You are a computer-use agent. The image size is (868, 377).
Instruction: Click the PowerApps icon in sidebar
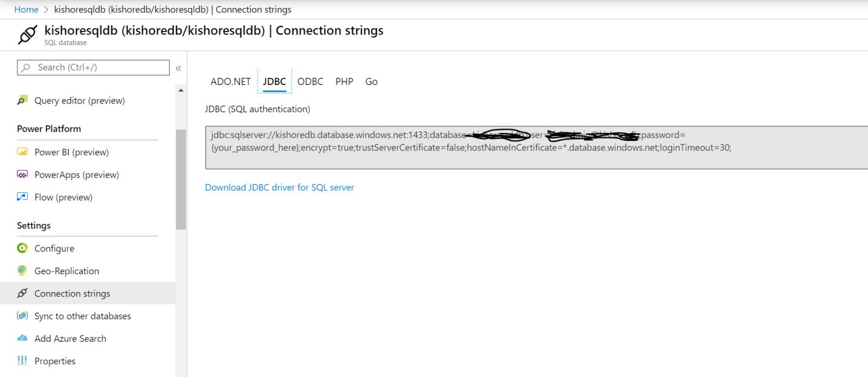pyautogui.click(x=22, y=174)
